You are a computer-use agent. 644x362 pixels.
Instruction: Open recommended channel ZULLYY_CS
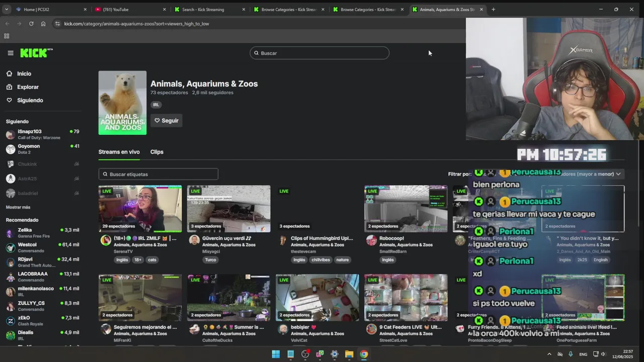pos(42,306)
